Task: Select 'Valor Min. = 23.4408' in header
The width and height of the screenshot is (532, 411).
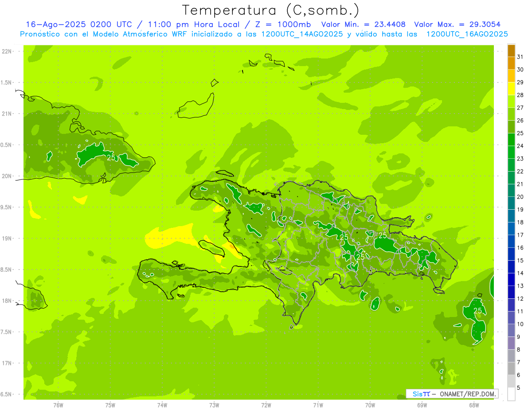Action: pyautogui.click(x=364, y=24)
